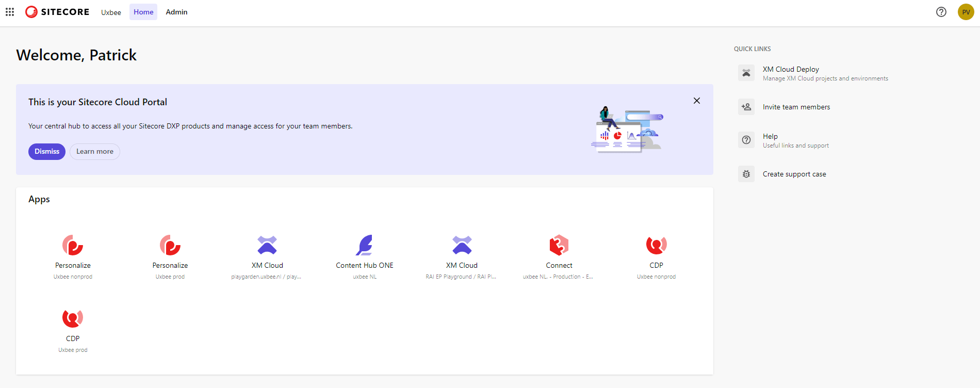Launch XM Cloud RAI EP Playground icon
Image resolution: width=980 pixels, height=388 pixels.
point(462,245)
